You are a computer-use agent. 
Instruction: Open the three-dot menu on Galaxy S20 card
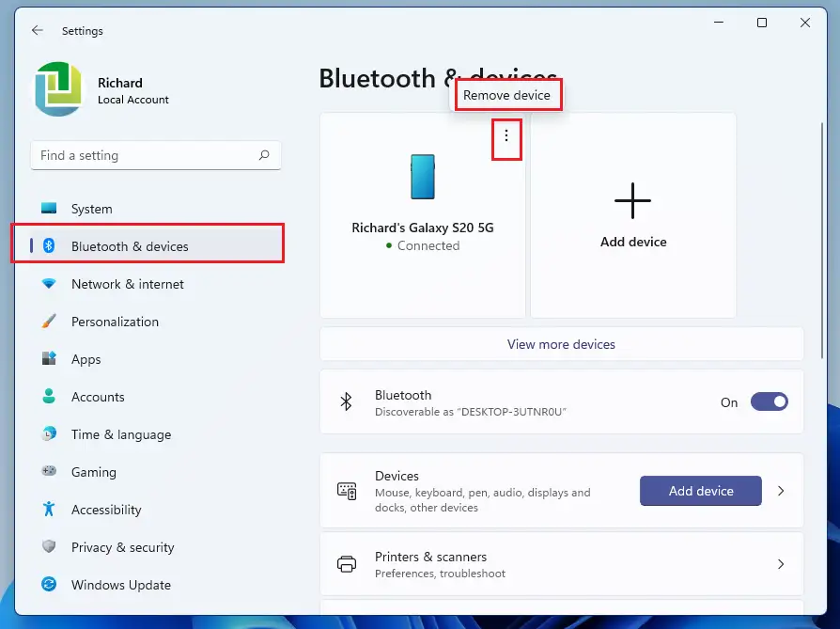(506, 136)
